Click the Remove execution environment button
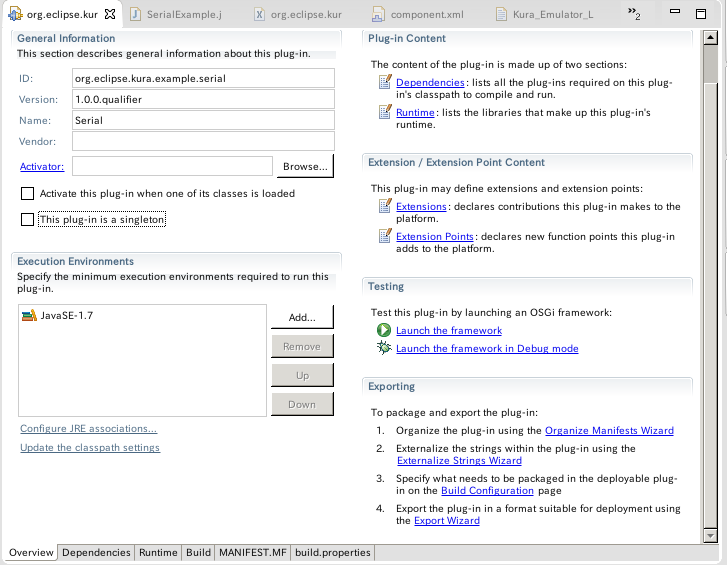727x565 pixels. 302,346
